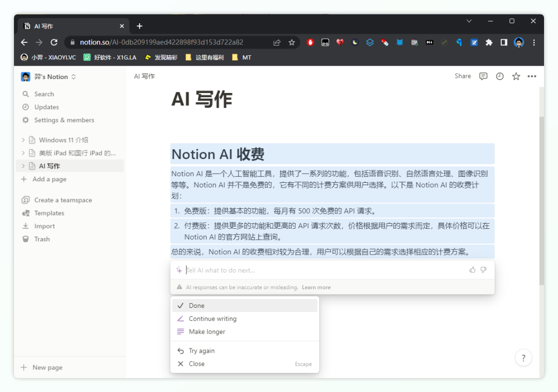
Task: Click the Share button
Action: click(462, 76)
